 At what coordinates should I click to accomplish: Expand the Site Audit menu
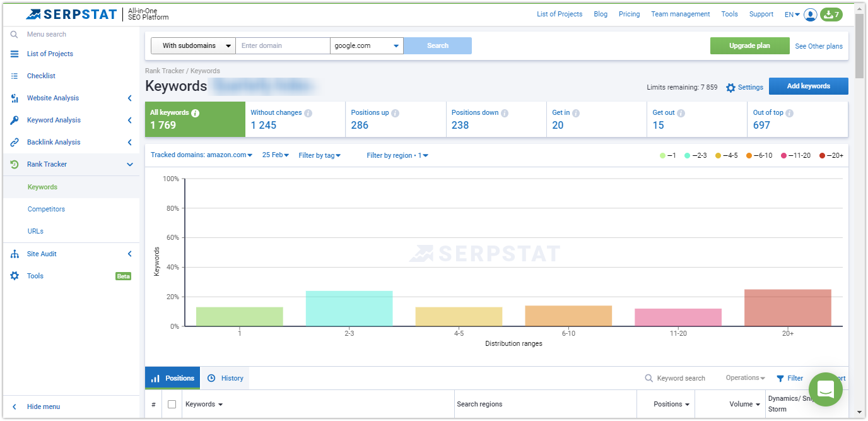pos(130,254)
